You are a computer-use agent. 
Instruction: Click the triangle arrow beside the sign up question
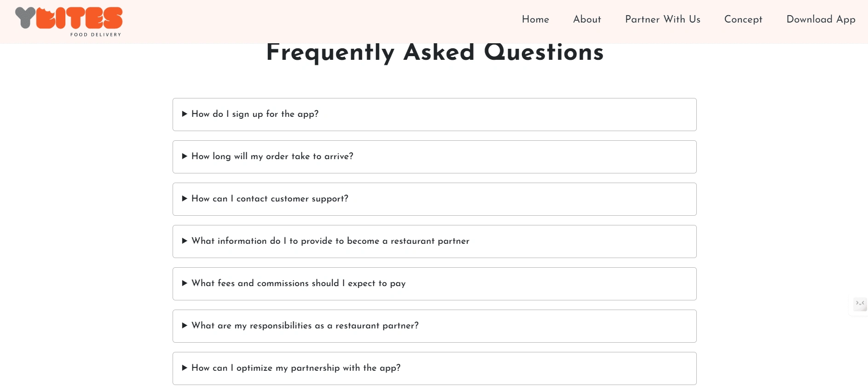(185, 114)
